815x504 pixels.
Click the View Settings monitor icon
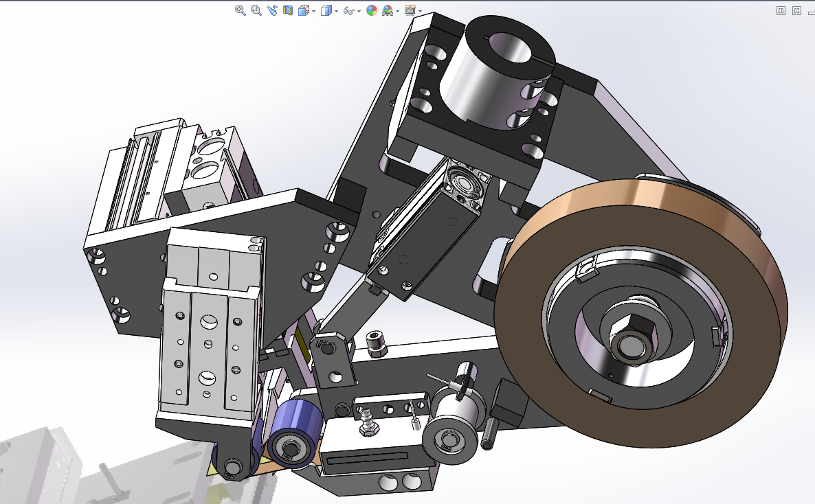tap(410, 10)
